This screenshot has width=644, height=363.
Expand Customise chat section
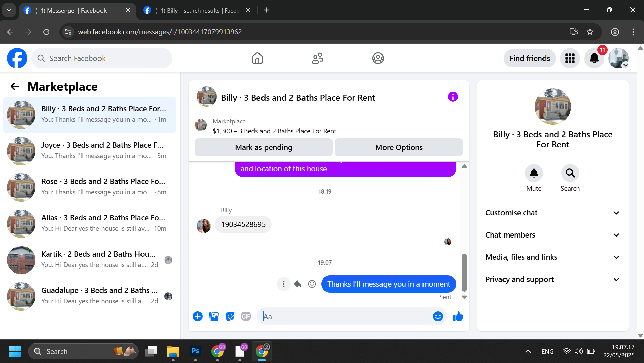553,213
